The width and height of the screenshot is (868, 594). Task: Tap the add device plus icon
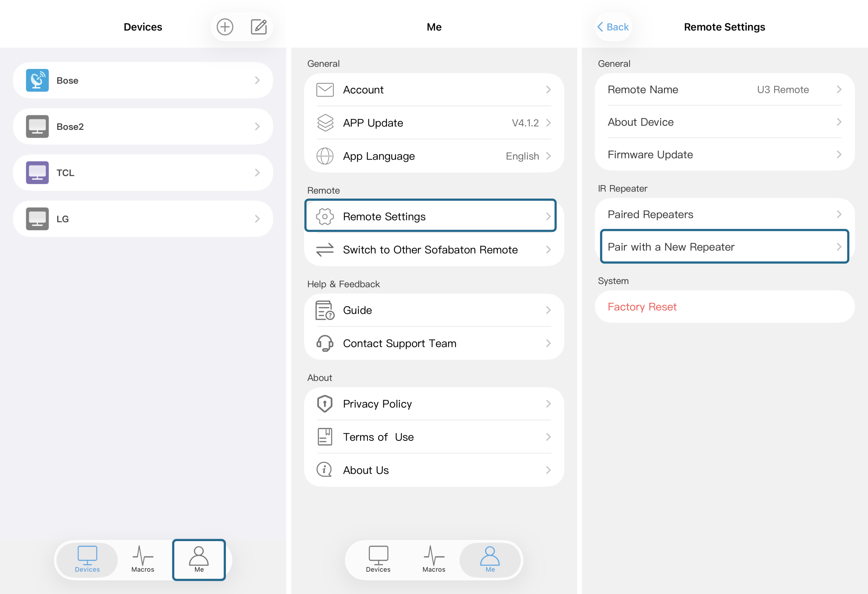point(225,27)
